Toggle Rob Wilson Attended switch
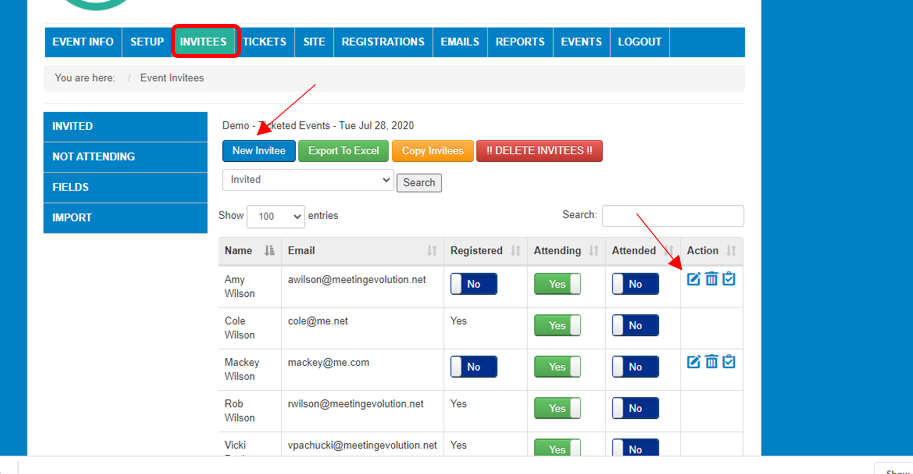 [x=635, y=408]
